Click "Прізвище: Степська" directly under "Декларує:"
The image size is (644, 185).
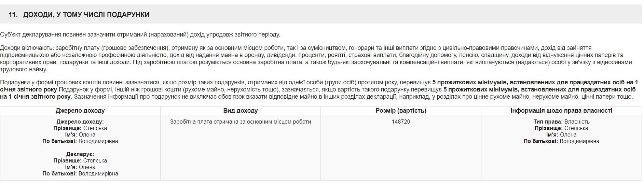point(80,160)
